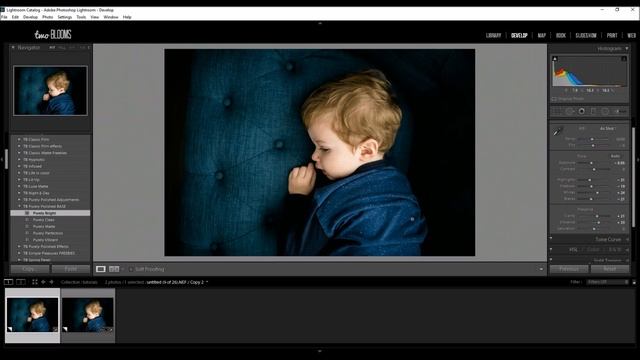Toggle highlight clipping triangle in histogram
Image resolution: width=640 pixels, height=360 pixels.
point(624,59)
